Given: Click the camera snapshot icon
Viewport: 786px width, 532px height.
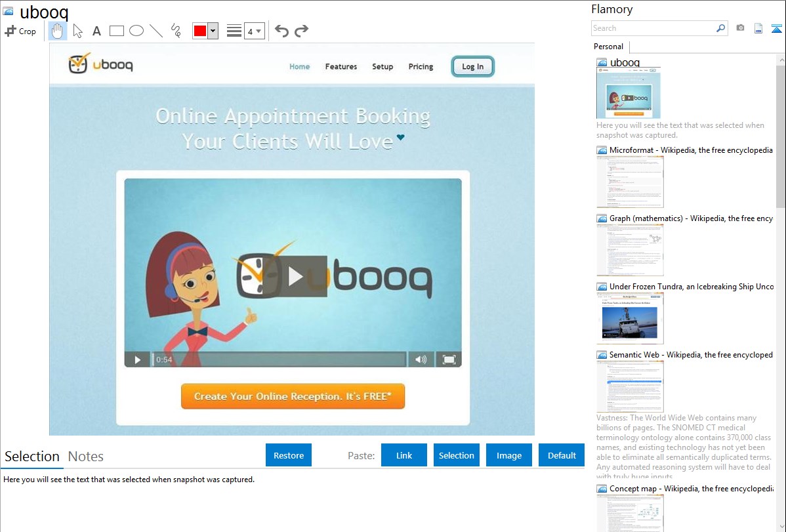Looking at the screenshot, I should [x=740, y=28].
